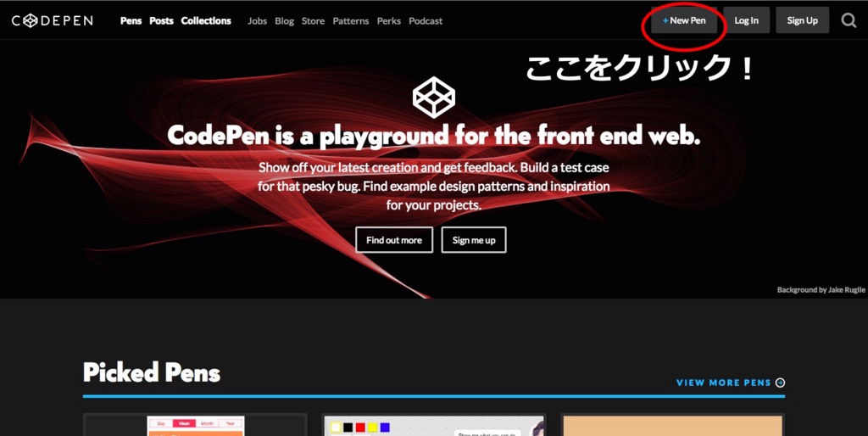
Task: Click the View More Pens arrow icon
Action: click(780, 383)
